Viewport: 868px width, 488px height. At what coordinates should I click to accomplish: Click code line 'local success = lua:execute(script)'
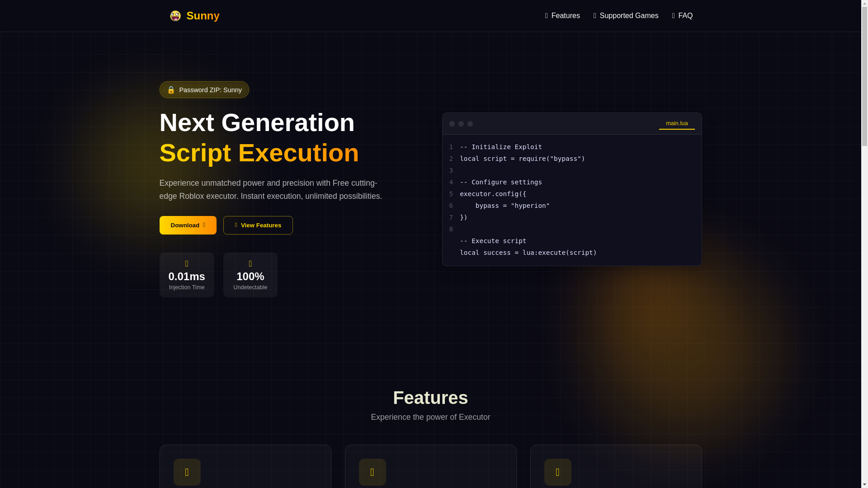point(528,253)
